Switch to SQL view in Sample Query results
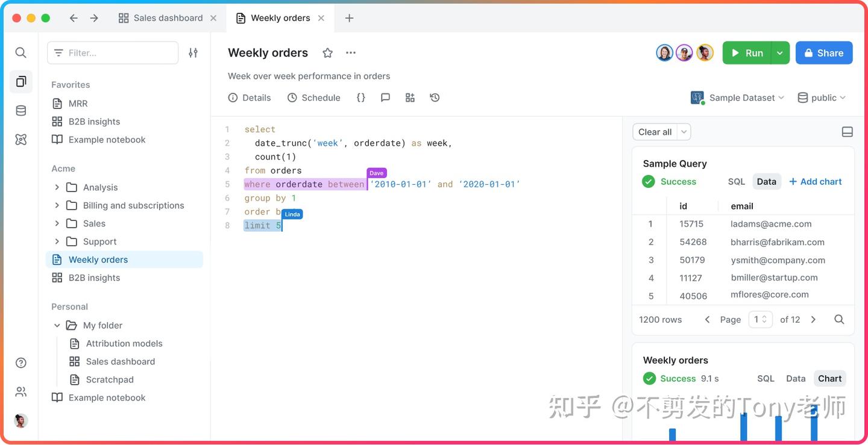868x445 pixels. click(736, 181)
